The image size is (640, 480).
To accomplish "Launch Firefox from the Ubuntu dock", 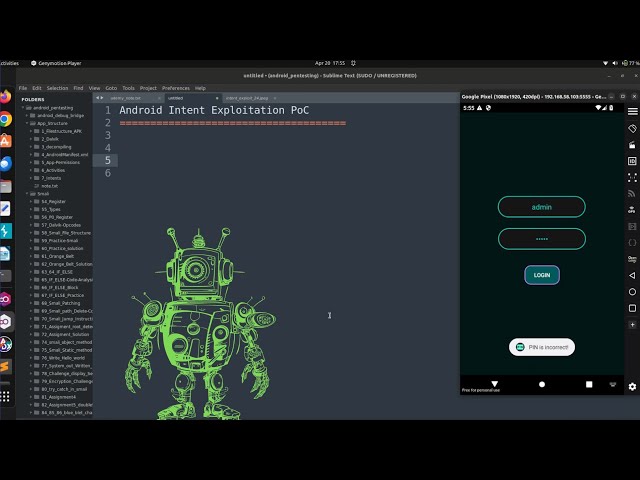I will point(5,97).
